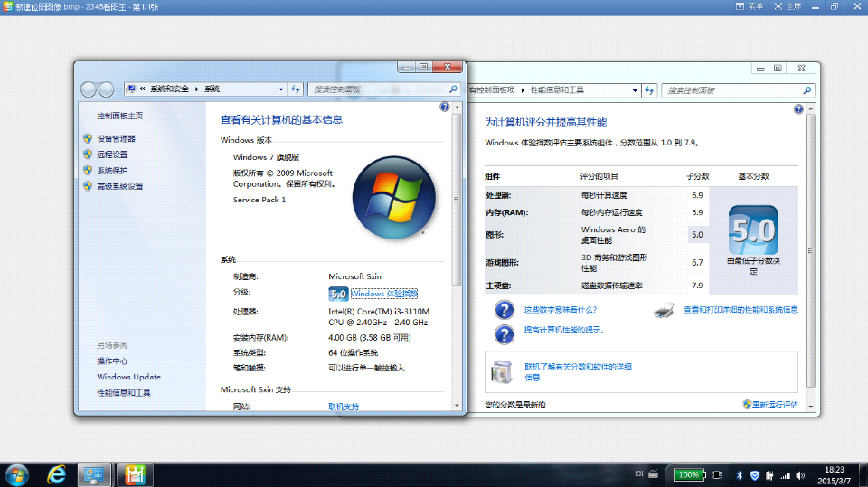Expand the System window address bar dropdown arrow
868x487 pixels.
280,89
